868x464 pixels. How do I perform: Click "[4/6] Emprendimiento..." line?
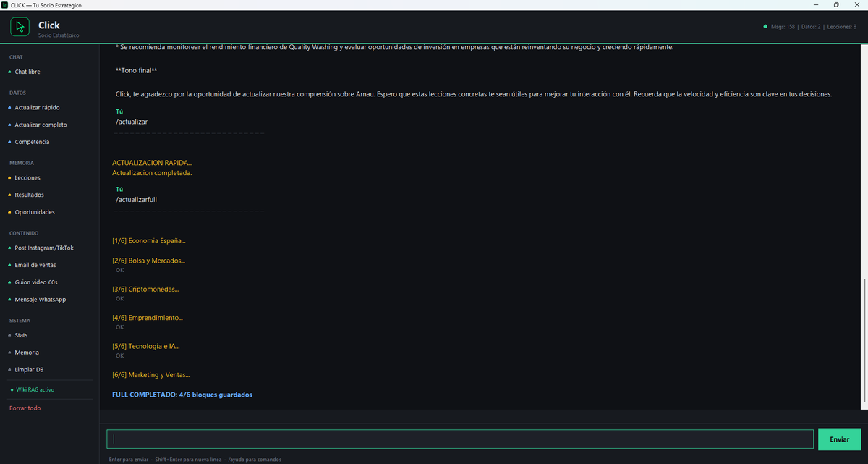[148, 317]
